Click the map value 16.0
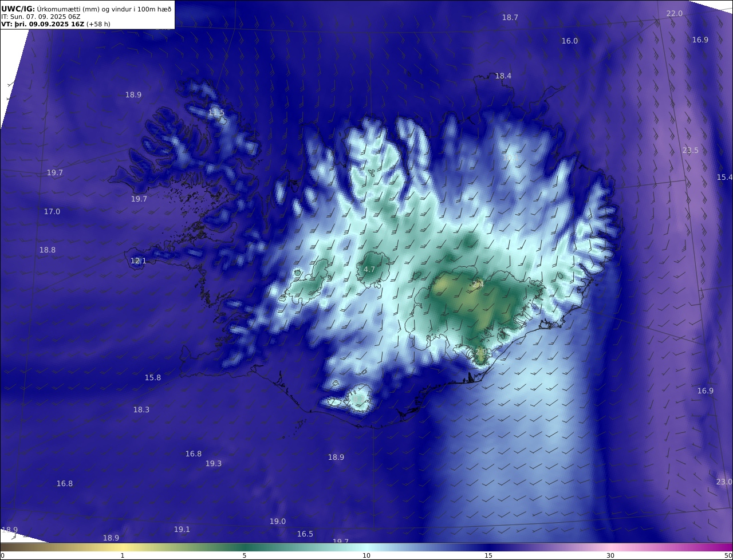Viewport: 733px width, 560px height. pos(570,41)
